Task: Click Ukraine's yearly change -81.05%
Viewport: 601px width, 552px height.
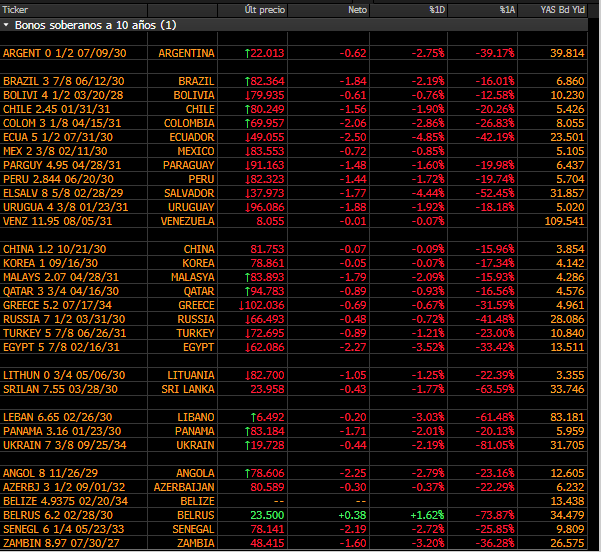Action: pos(495,445)
